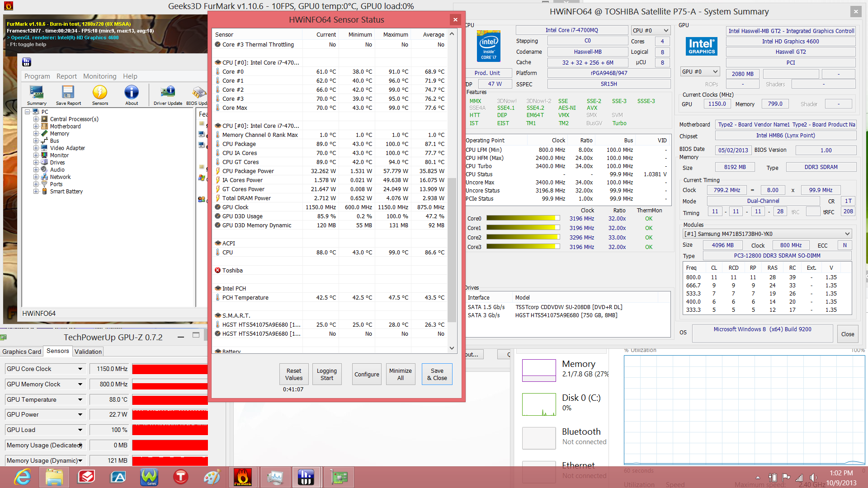Click the PCH Temperature sensor row

pos(330,298)
